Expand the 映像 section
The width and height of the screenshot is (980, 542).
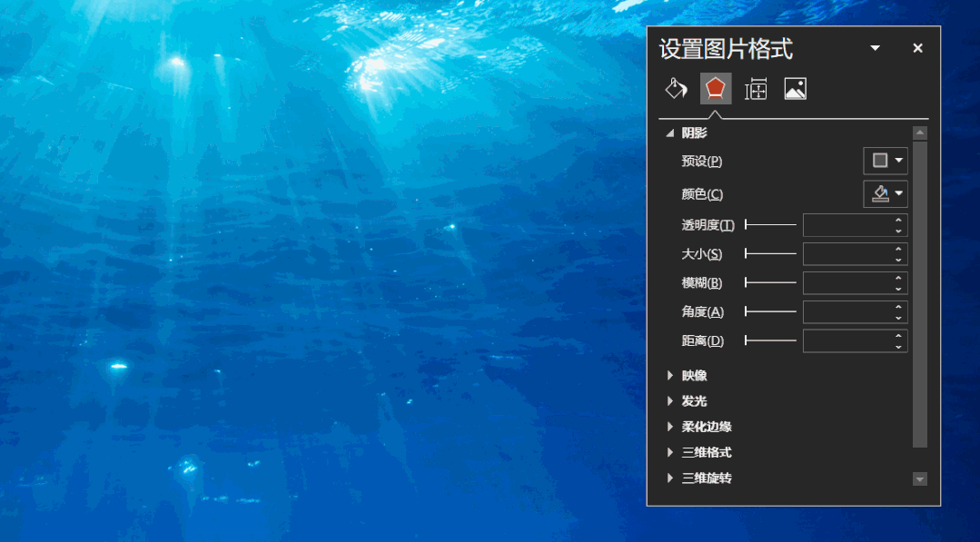pos(670,375)
